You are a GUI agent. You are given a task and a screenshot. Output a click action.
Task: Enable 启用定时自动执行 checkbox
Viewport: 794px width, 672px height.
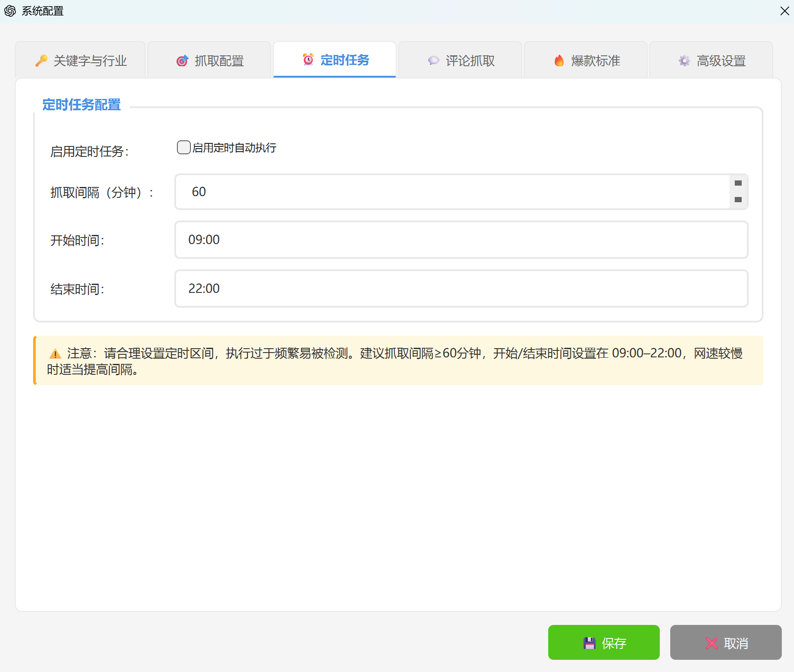(x=183, y=147)
